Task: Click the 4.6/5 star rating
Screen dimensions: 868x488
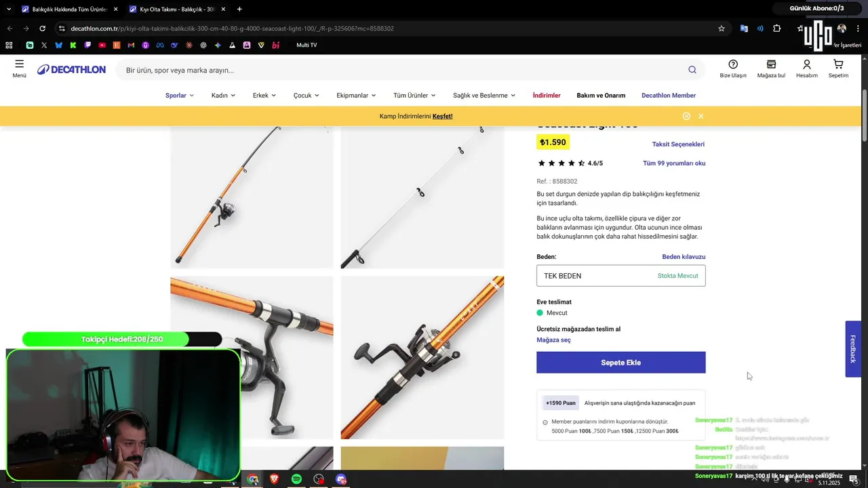Action: coord(570,163)
